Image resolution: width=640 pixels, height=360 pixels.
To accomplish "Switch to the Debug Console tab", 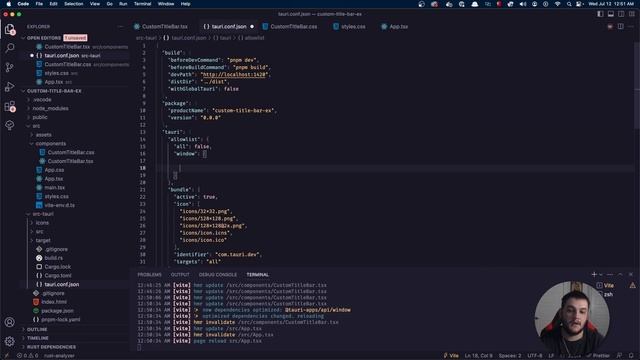I will 218,275.
